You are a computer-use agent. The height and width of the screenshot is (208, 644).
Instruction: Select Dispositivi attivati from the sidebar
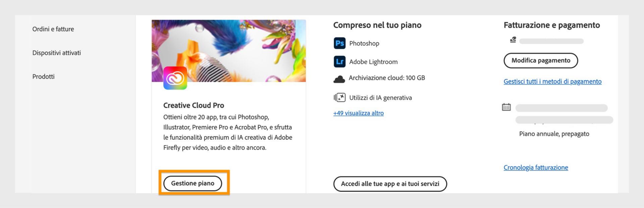point(56,53)
